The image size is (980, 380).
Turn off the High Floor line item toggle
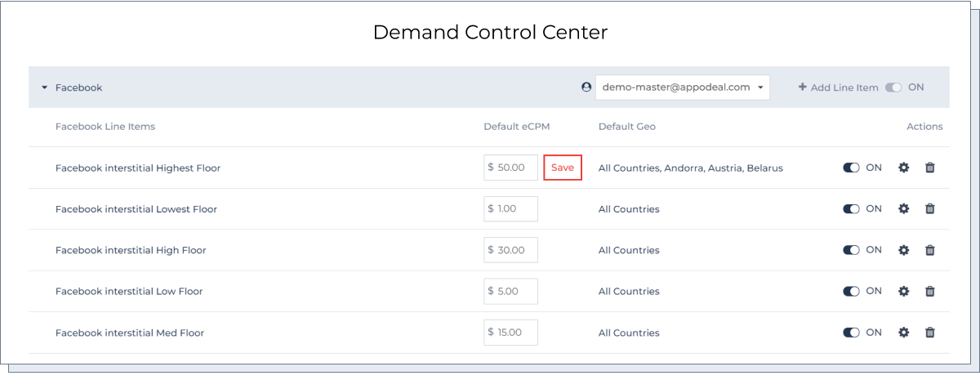[851, 250]
